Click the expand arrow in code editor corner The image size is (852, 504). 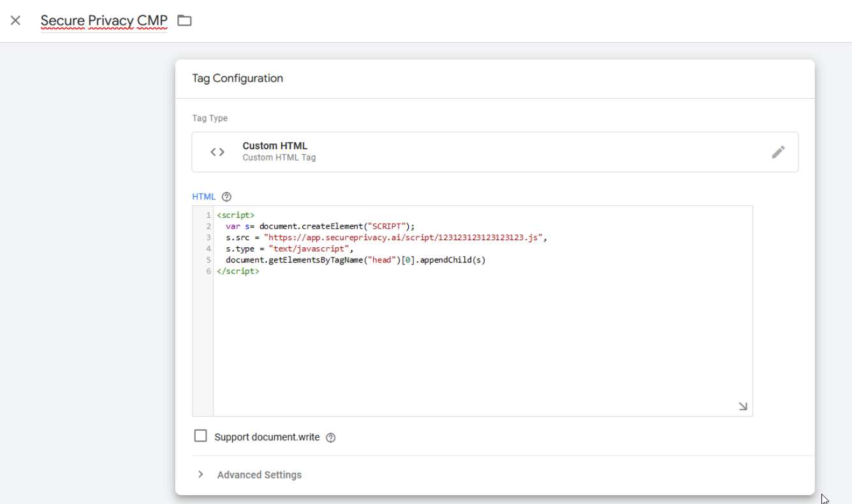(x=742, y=406)
